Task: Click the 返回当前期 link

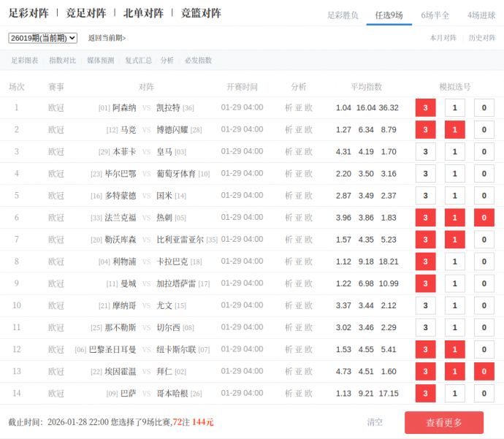Action: pyautogui.click(x=107, y=38)
